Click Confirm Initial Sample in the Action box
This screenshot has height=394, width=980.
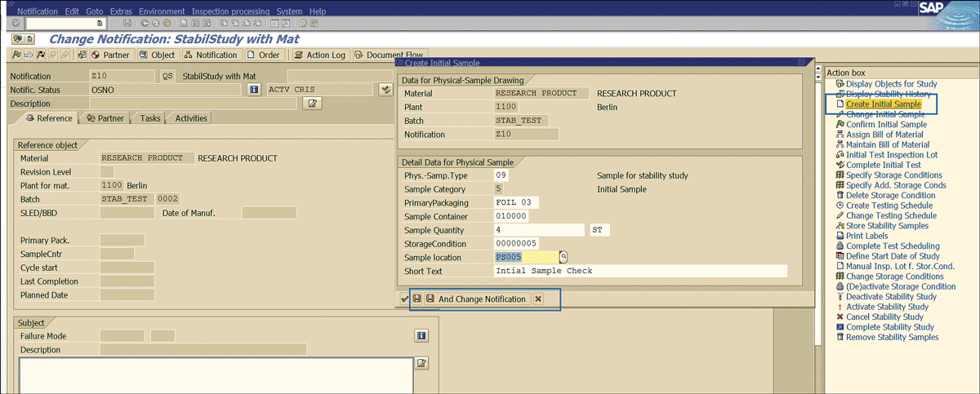click(886, 124)
